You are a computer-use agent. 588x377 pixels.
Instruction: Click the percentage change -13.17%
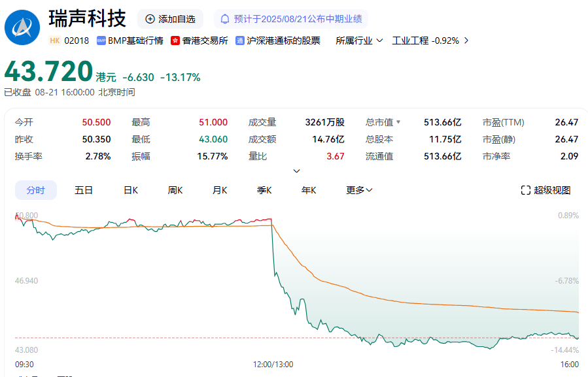pyautogui.click(x=181, y=77)
